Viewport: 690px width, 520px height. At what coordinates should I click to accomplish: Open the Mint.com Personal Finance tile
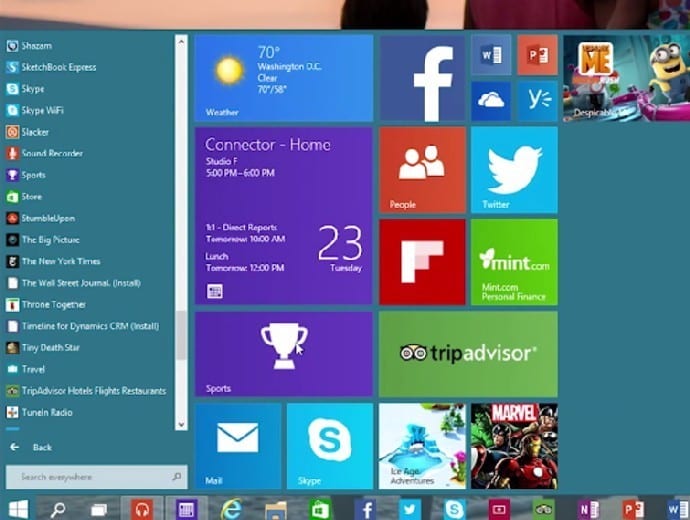tap(514, 262)
